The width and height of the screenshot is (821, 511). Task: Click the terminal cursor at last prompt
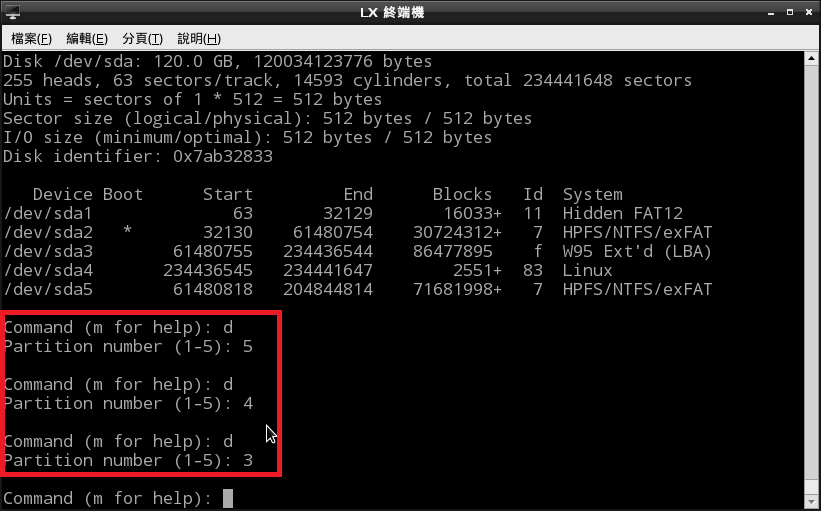(228, 498)
